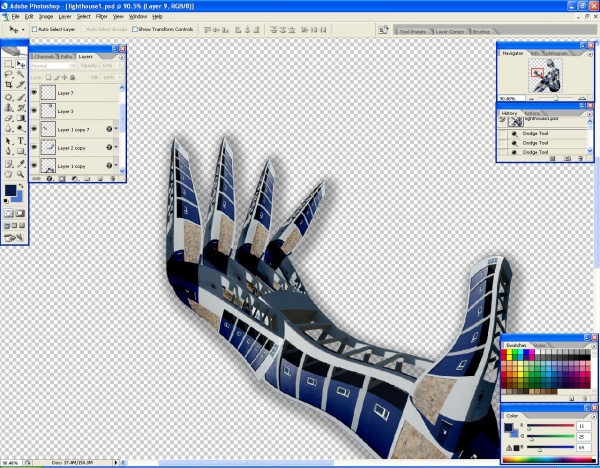Image resolution: width=600 pixels, height=468 pixels.
Task: Select the Gradient tool
Action: point(21,118)
